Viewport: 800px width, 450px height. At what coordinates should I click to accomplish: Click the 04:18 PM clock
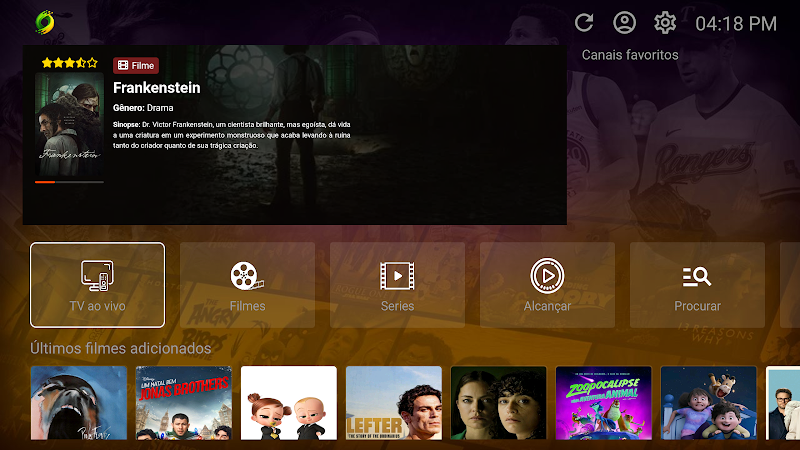tap(736, 23)
